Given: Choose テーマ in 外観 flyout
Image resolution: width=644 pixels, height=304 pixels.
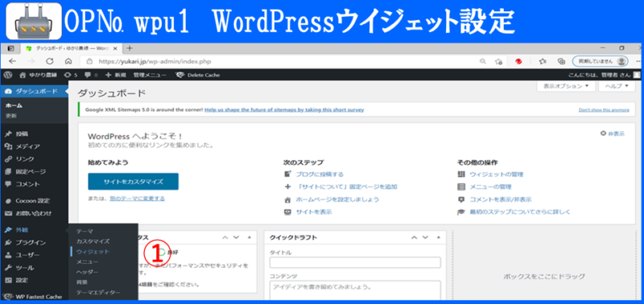Looking at the screenshot, I should (85, 232).
